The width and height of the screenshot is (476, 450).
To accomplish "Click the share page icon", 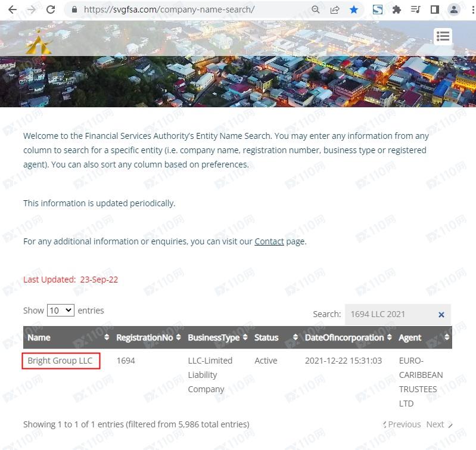I will pos(335,10).
